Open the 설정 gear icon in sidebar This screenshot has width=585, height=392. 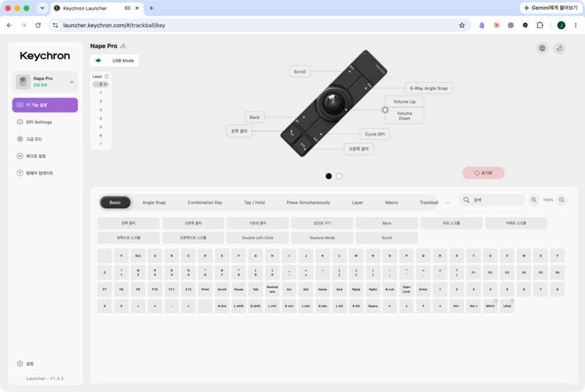point(20,363)
